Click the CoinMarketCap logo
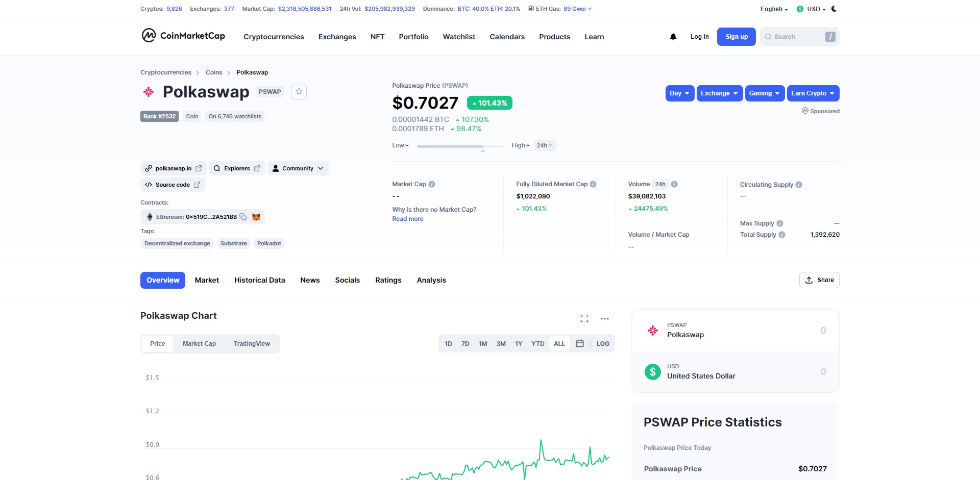This screenshot has height=480, width=980. click(183, 36)
